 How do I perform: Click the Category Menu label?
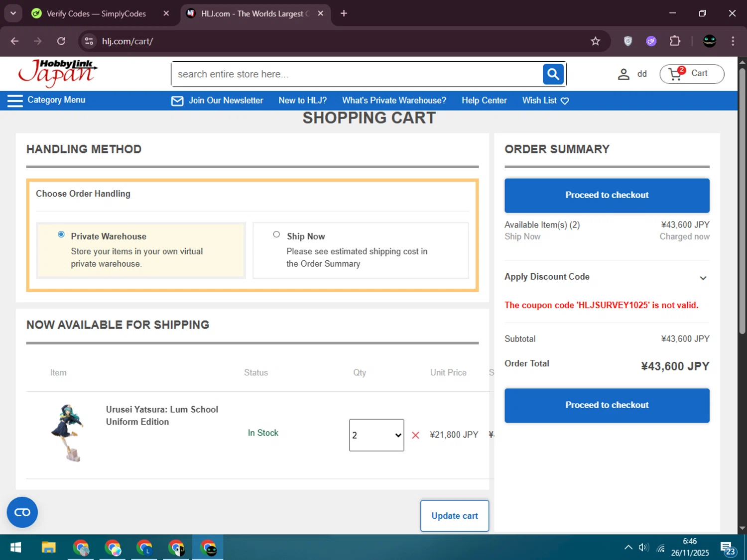point(56,100)
